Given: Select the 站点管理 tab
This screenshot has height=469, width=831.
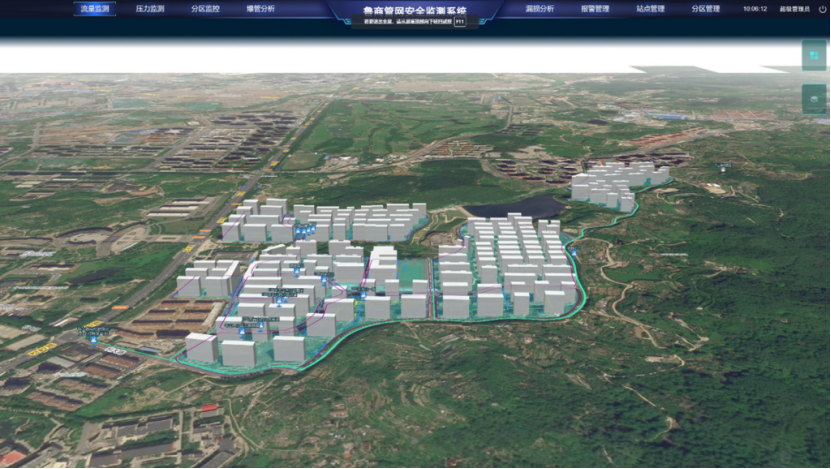Looking at the screenshot, I should click(650, 8).
